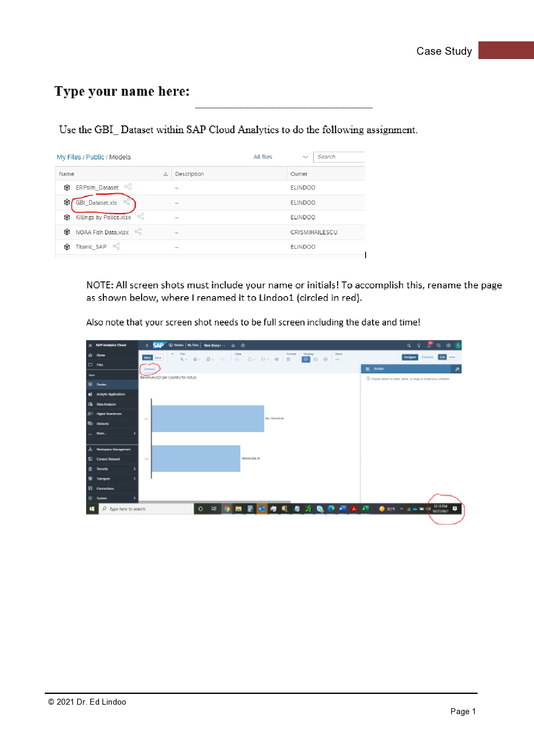Click the favorite star icon in SAP header
Image resolution: width=534 pixels, height=756 pixels.
point(233,345)
